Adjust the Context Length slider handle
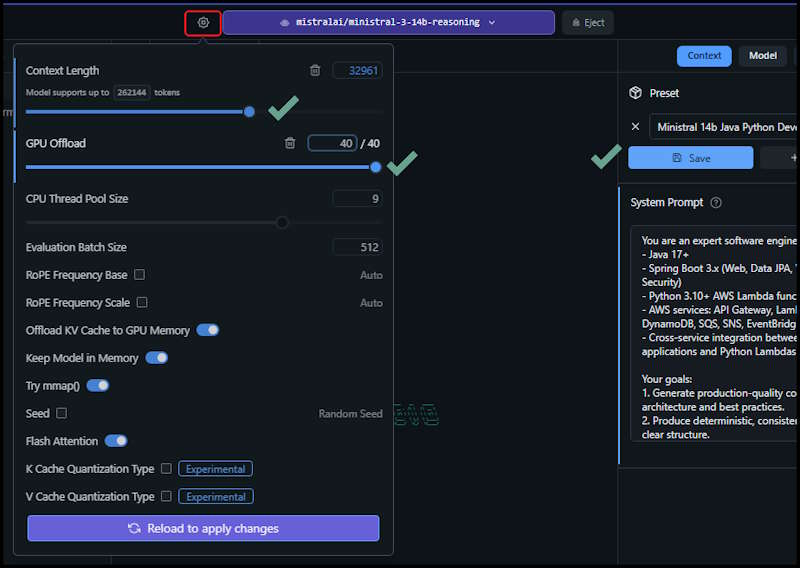 point(249,112)
